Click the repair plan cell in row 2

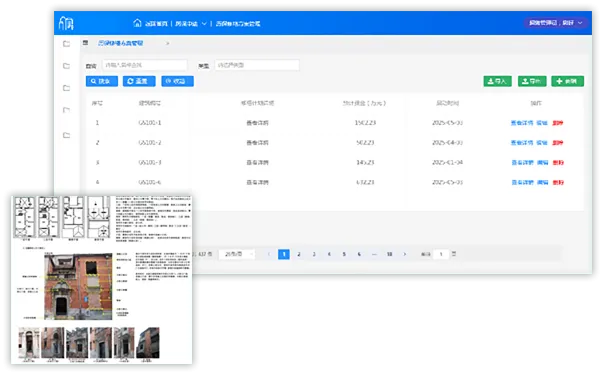tap(257, 143)
